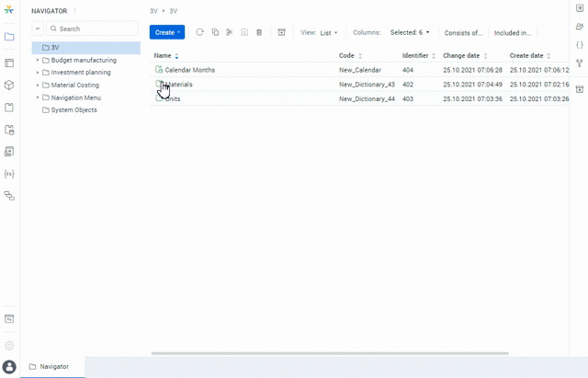Click first 3V in breadcrumb
The image size is (588, 378).
click(153, 11)
